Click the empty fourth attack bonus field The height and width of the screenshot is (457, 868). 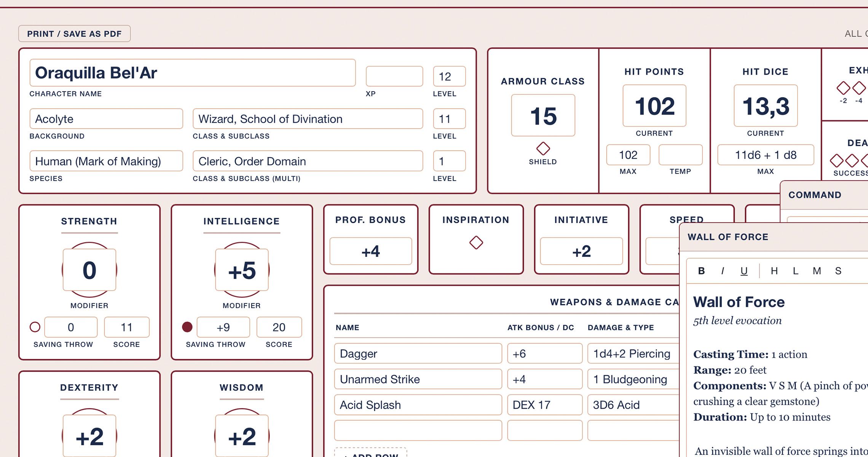coord(545,430)
